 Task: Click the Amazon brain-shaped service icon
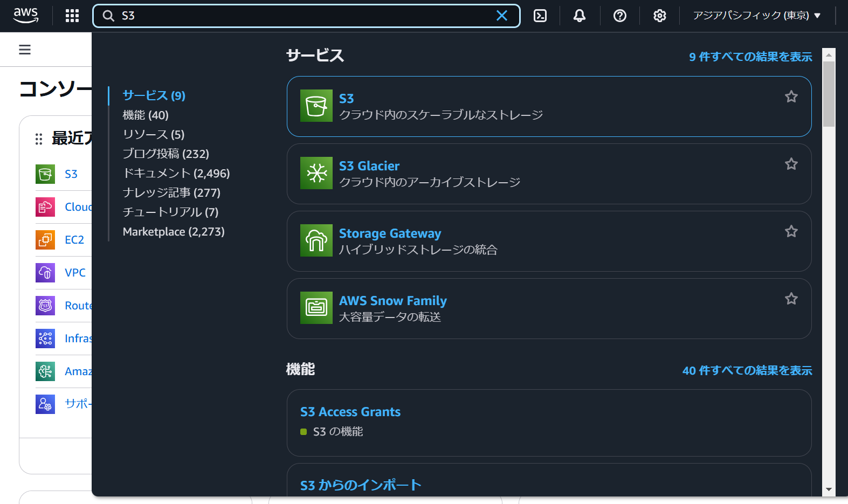(45, 371)
